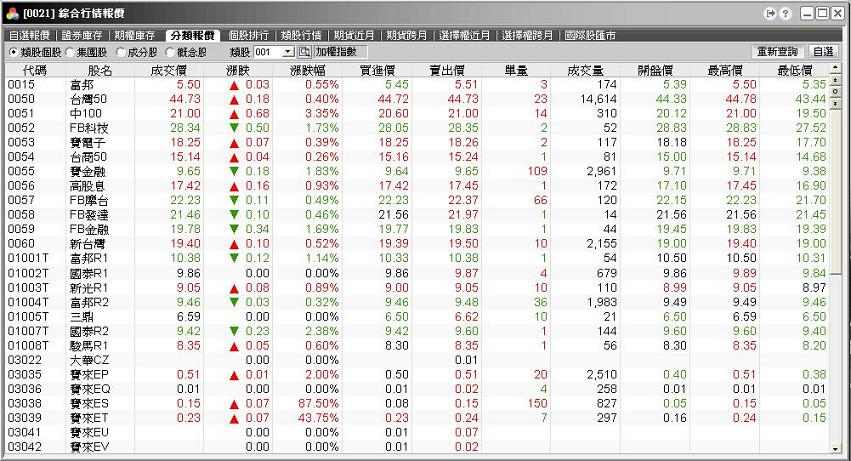This screenshot has width=851, height=461.
Task: Click the colorful app logo in title bar
Action: tap(11, 14)
